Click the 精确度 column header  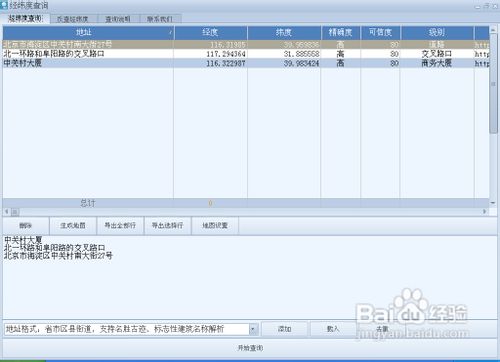(x=340, y=32)
